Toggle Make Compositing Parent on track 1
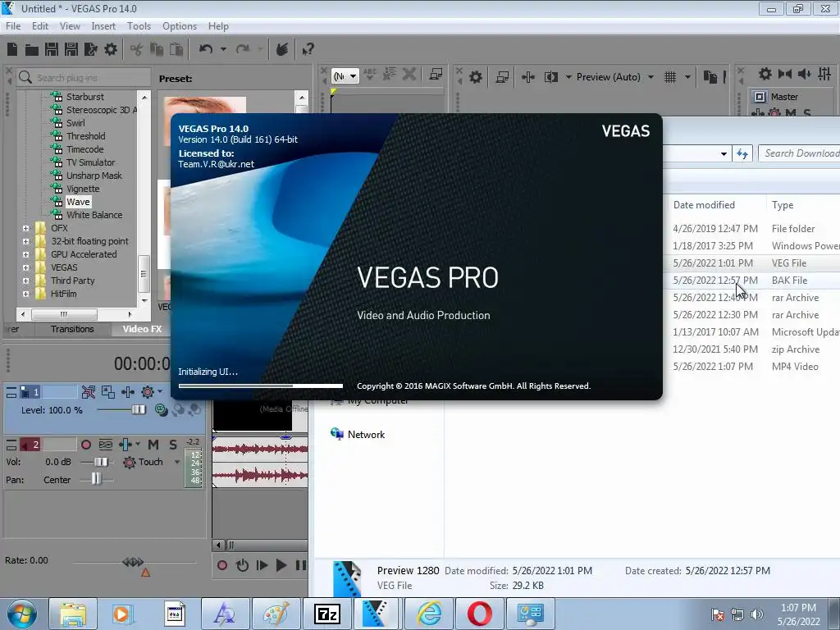Viewport: 840px width, 630px height. click(x=178, y=410)
